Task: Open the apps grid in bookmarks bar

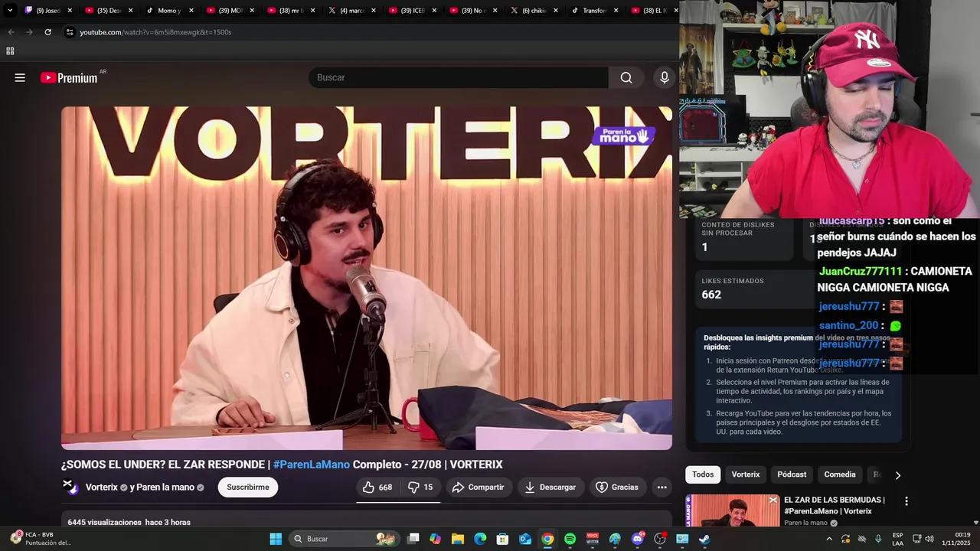Action: point(10,51)
